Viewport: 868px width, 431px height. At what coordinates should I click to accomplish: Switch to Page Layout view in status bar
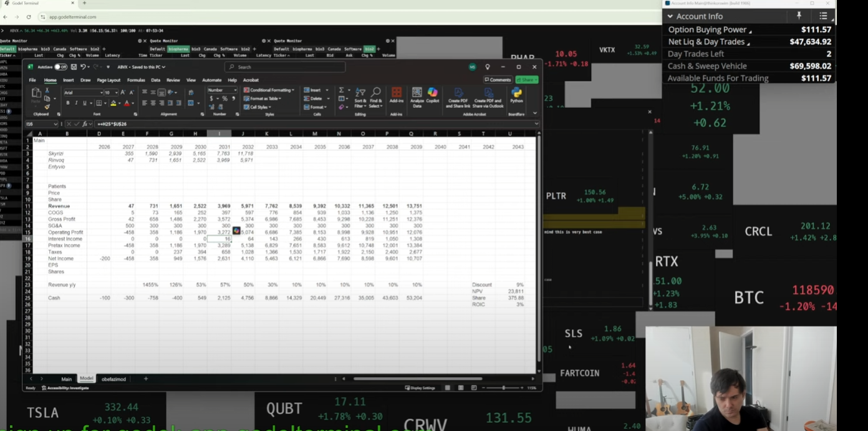tap(460, 388)
